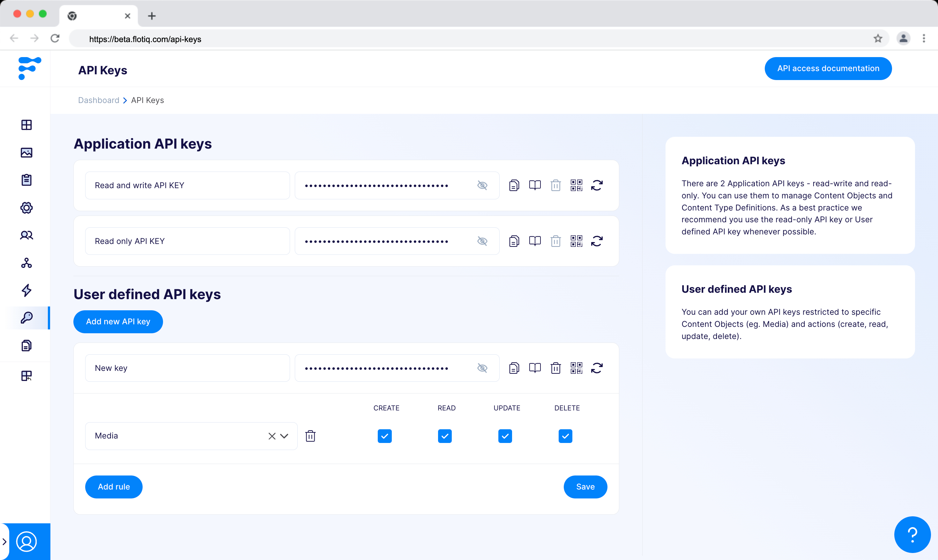The width and height of the screenshot is (938, 560).
Task: Disable the DELETE permission for Media
Action: tap(565, 436)
